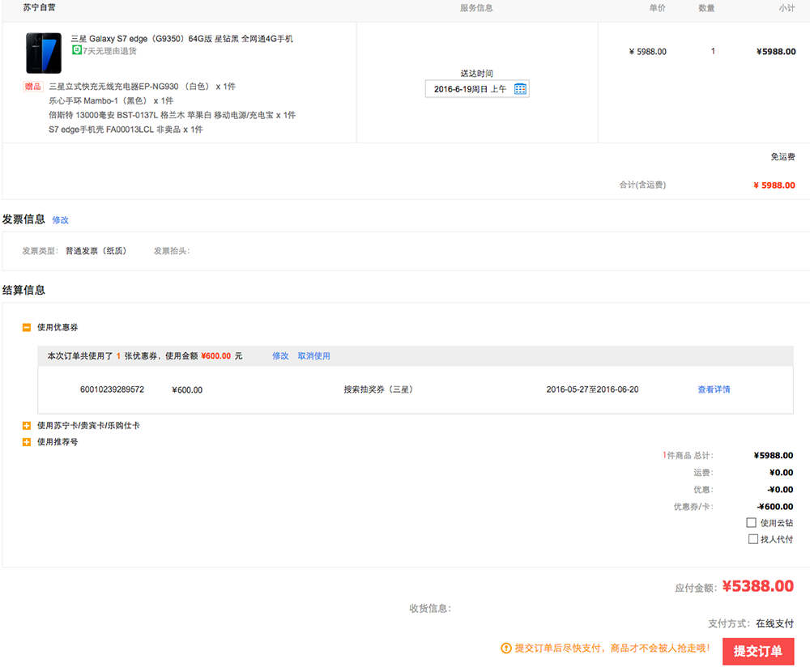810x672 pixels.
Task: Click the 搜索抽奖券（三星） coupon name
Action: click(x=378, y=389)
